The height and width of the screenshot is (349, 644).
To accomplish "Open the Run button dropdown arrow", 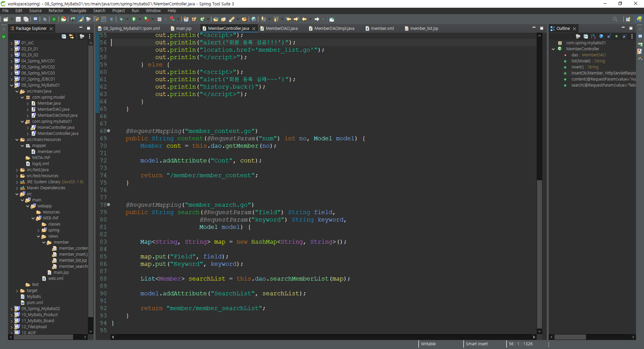I will (x=140, y=19).
